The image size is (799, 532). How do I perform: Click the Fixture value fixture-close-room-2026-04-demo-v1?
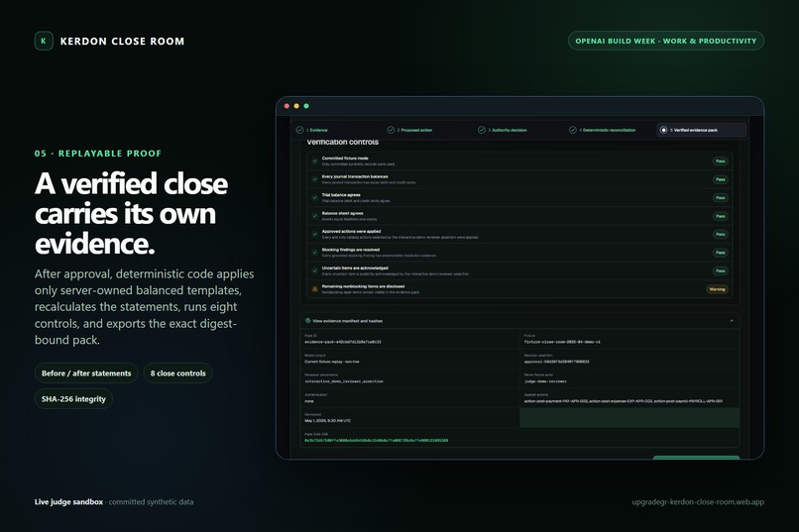click(x=562, y=342)
